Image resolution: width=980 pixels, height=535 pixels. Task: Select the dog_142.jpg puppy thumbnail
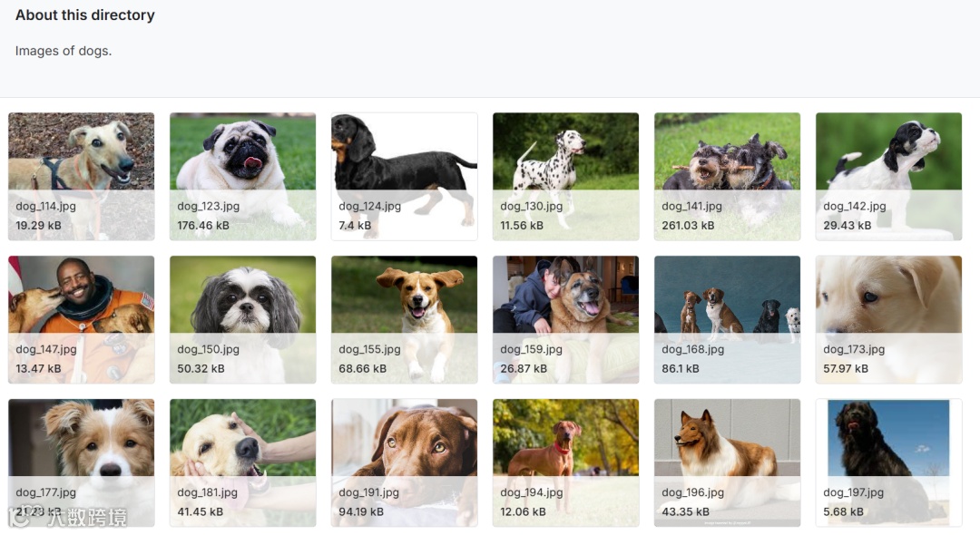click(888, 177)
